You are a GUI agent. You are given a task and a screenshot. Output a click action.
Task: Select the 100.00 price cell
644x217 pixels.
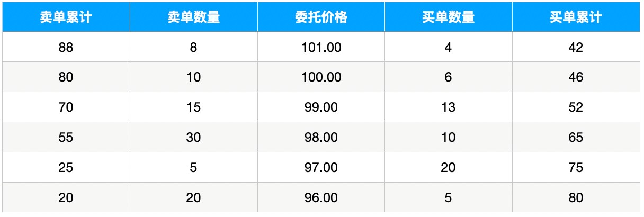point(321,77)
